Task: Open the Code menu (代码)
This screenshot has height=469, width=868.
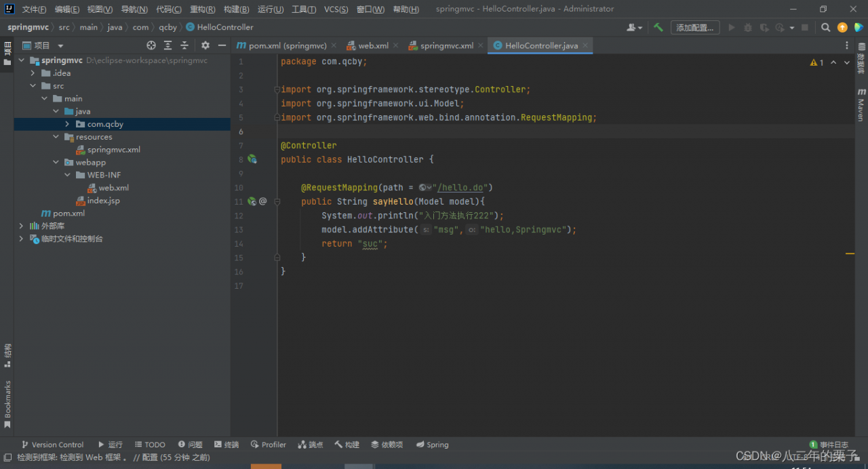Action: click(x=168, y=9)
